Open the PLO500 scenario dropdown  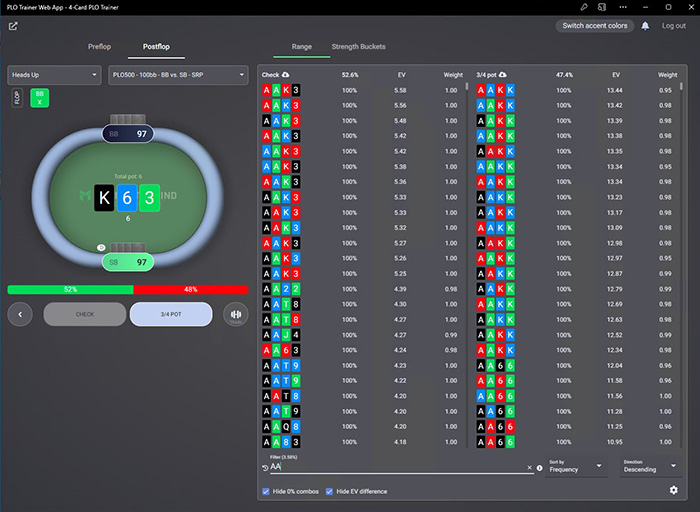click(177, 75)
